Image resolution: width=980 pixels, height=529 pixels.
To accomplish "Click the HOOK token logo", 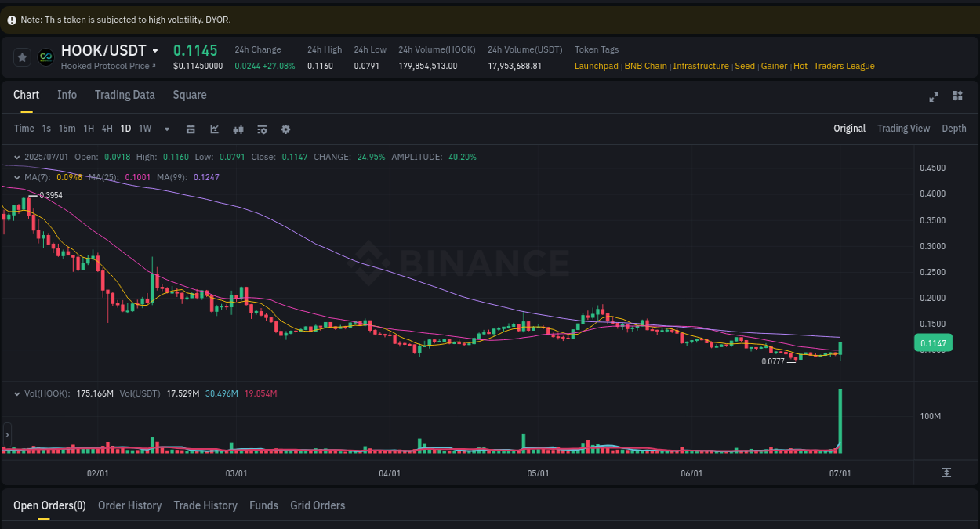I will [x=45, y=56].
